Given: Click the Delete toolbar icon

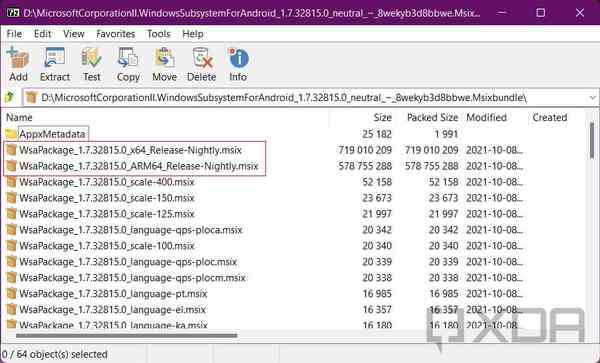Looking at the screenshot, I should (x=202, y=58).
